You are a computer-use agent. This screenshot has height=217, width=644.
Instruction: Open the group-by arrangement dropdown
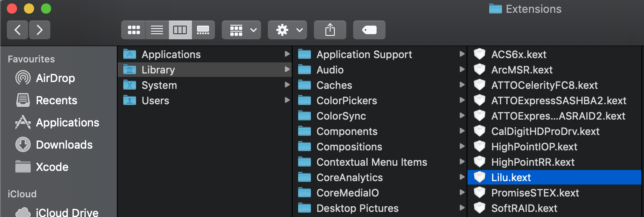[241, 30]
